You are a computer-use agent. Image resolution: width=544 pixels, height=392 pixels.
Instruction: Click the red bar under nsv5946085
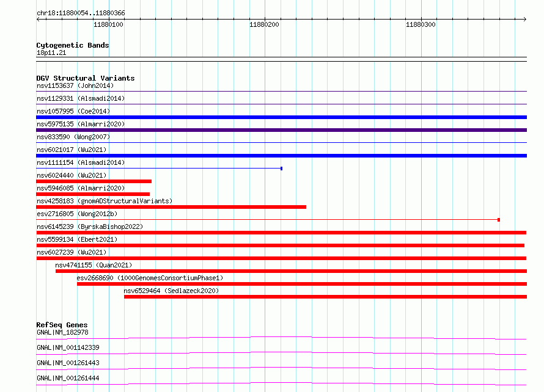pos(93,194)
